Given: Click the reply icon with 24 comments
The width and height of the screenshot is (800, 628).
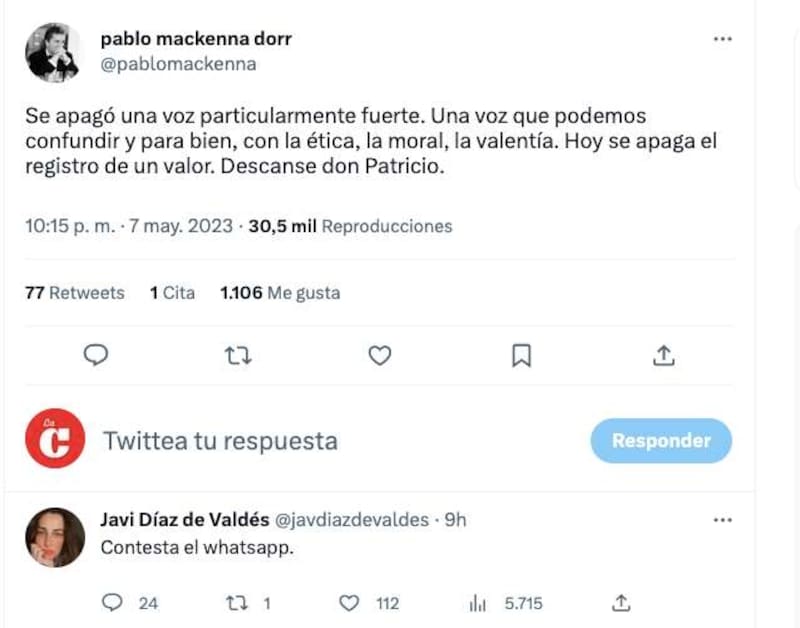Looking at the screenshot, I should 113,603.
